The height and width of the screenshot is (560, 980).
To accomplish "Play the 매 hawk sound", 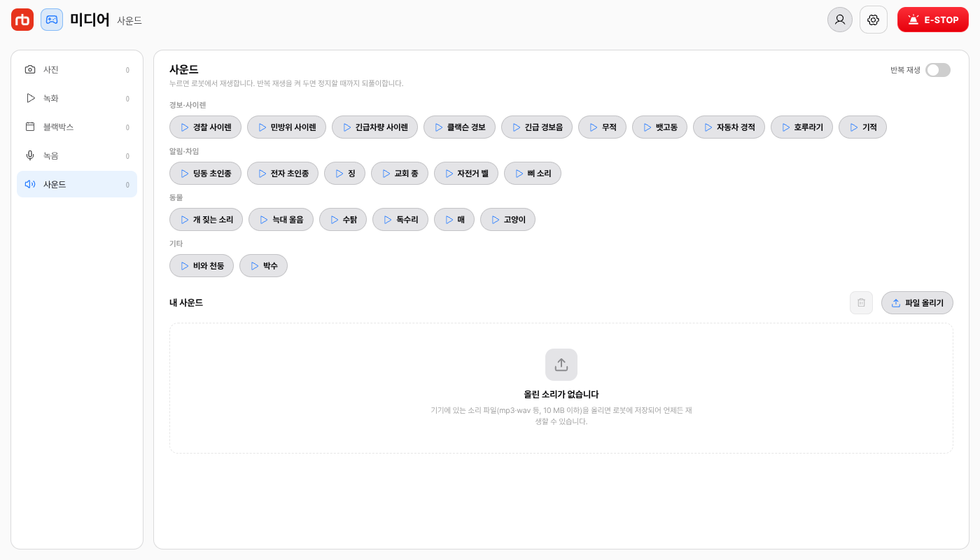I will [454, 220].
